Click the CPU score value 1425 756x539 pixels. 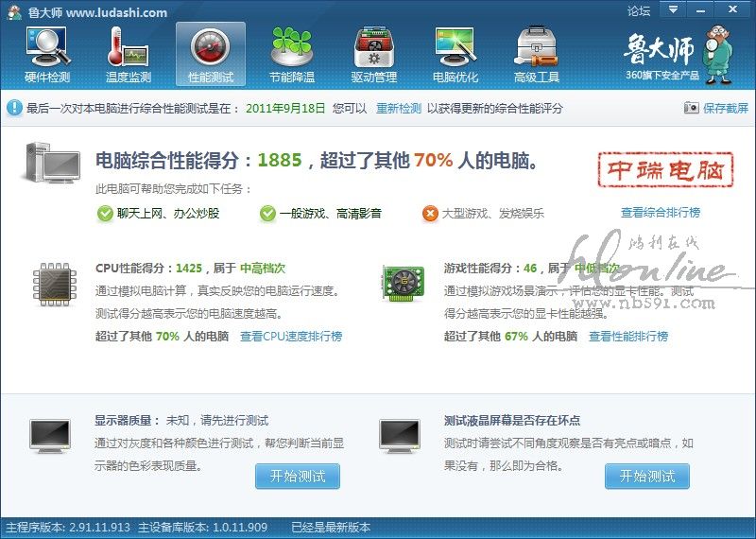189,269
